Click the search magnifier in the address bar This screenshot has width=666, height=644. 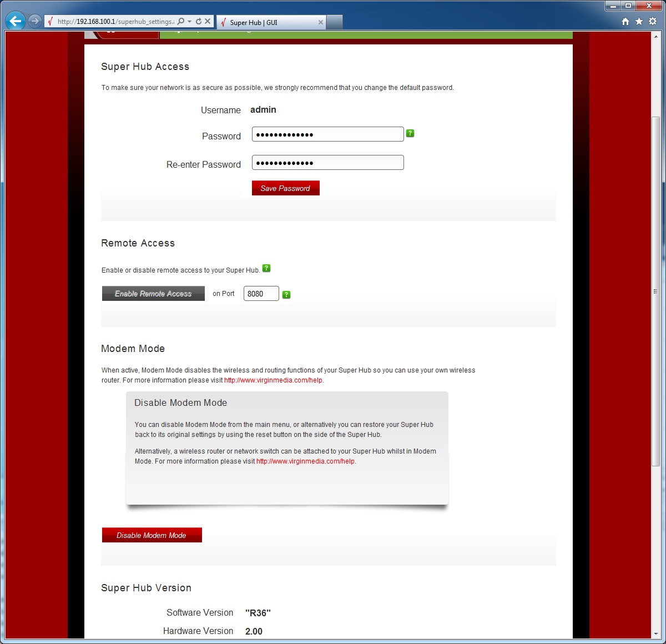tap(181, 22)
